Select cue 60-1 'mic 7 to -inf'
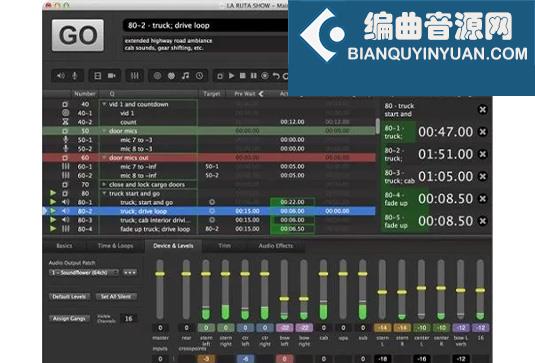The width and height of the screenshot is (535, 363). point(209,166)
